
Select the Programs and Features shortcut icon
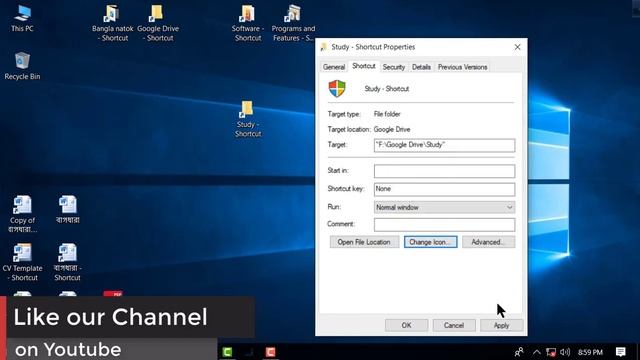click(x=293, y=23)
